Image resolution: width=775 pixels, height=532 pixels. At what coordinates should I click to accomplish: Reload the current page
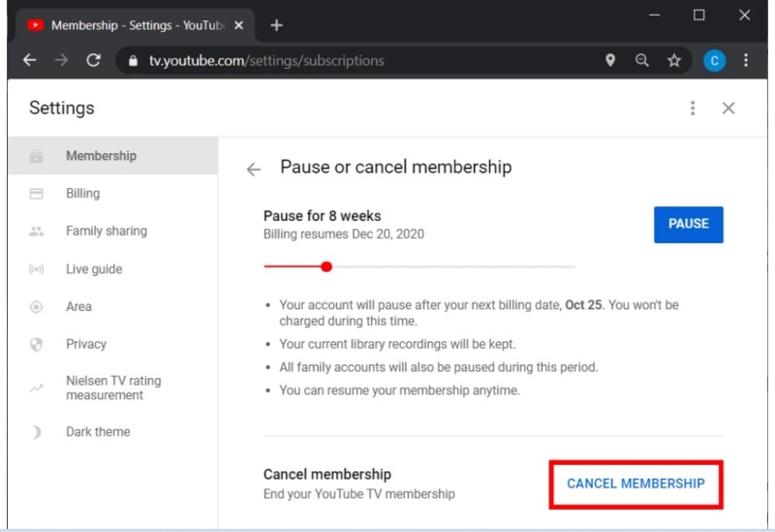tap(93, 60)
